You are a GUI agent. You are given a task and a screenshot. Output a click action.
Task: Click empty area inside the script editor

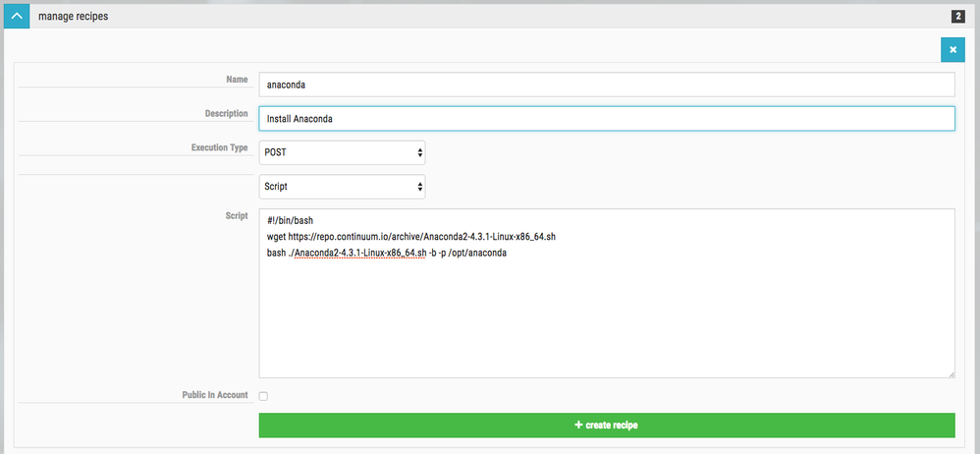606,324
